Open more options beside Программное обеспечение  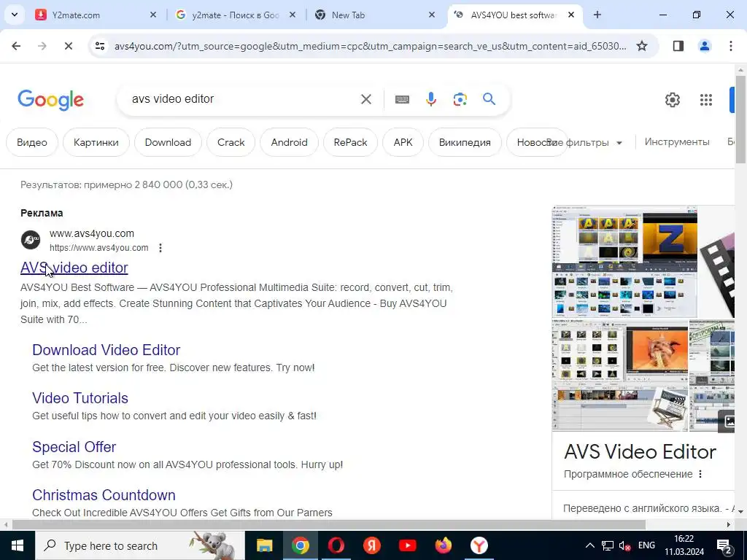pyautogui.click(x=700, y=474)
